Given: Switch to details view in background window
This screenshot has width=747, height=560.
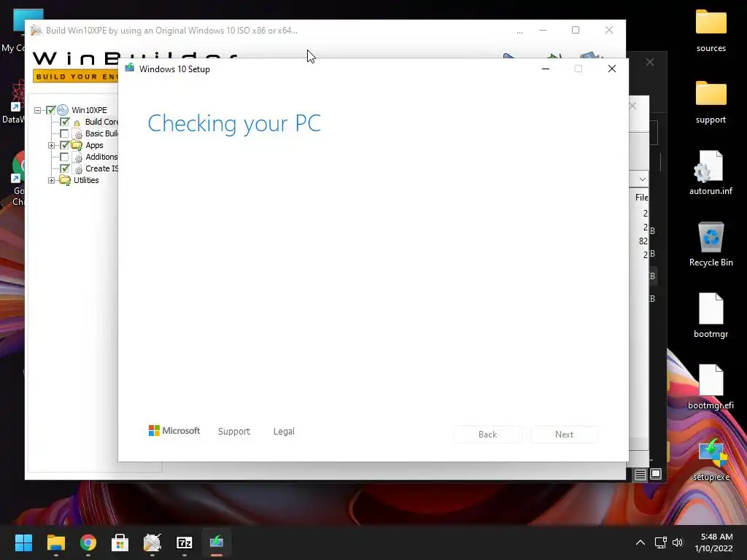Looking at the screenshot, I should [640, 474].
